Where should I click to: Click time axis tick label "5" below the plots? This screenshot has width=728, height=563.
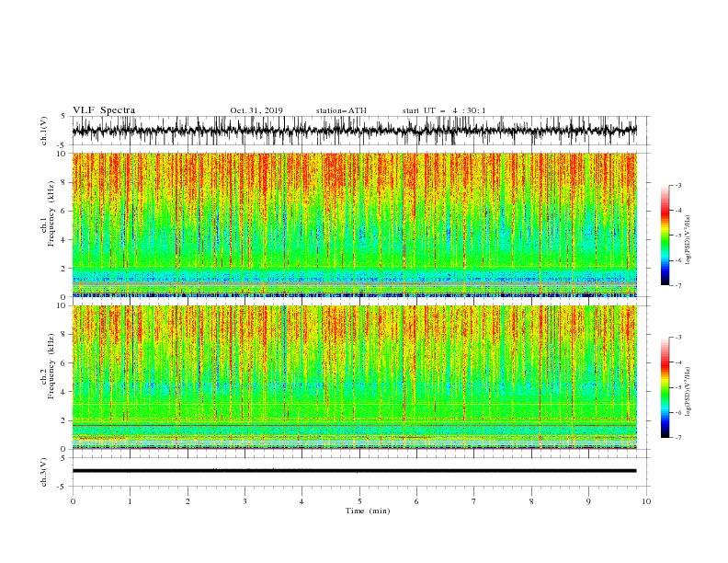pos(359,501)
